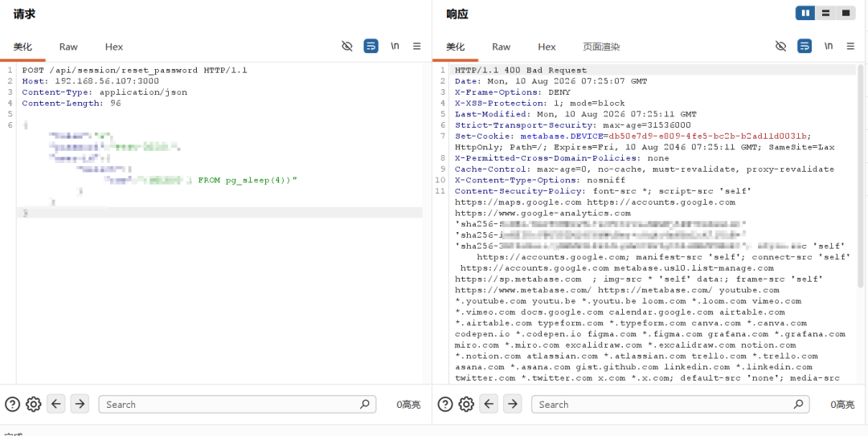The image size is (868, 436).
Task: Click the X-Frame-Options: DENY header
Action: tap(513, 92)
